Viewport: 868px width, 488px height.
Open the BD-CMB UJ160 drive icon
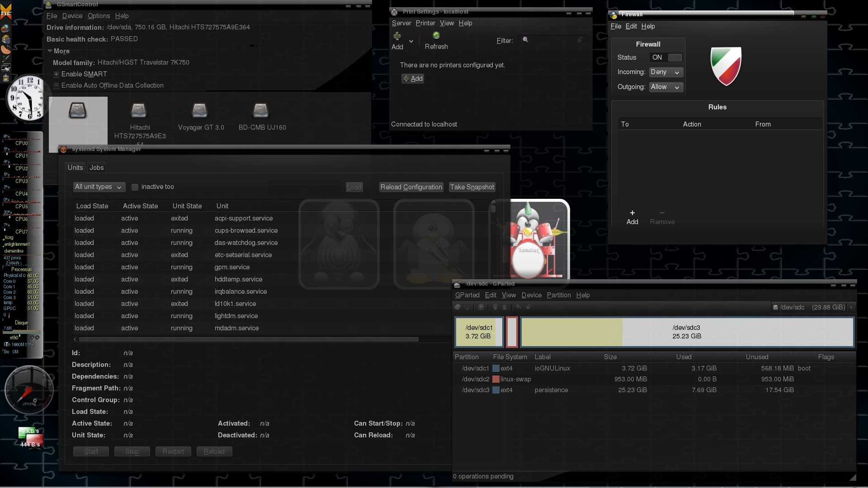tap(261, 111)
